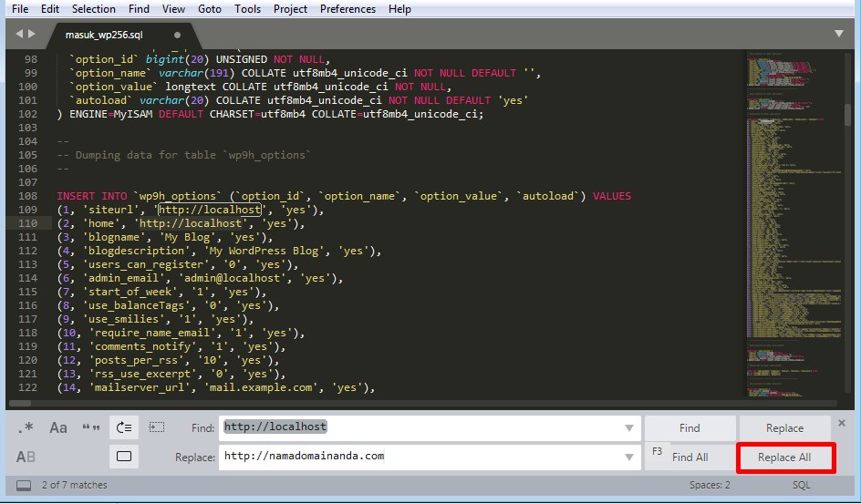This screenshot has height=504, width=861.
Task: Open Find history dropdown arrow
Action: 629,428
